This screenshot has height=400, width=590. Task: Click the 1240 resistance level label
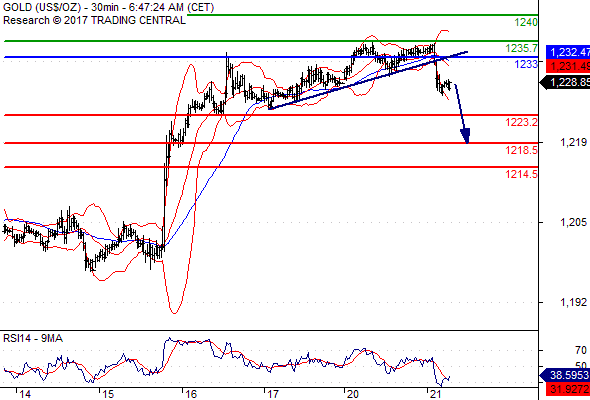tap(526, 23)
